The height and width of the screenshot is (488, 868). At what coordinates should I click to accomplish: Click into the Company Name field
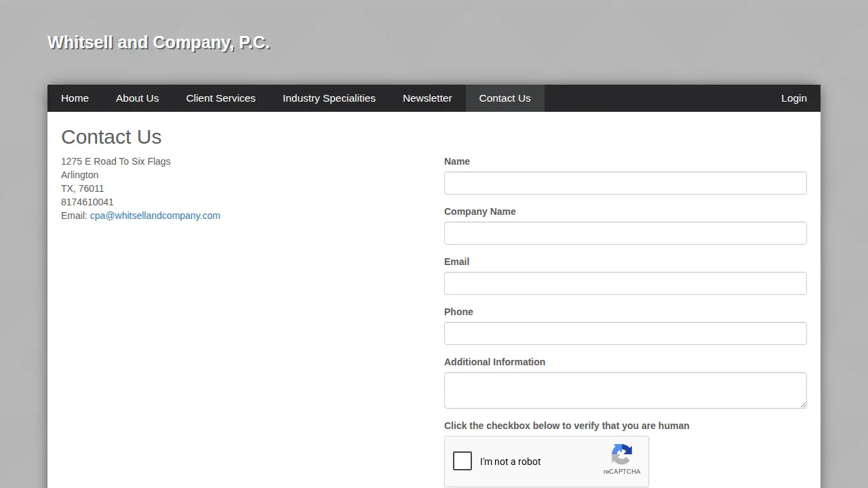point(625,233)
